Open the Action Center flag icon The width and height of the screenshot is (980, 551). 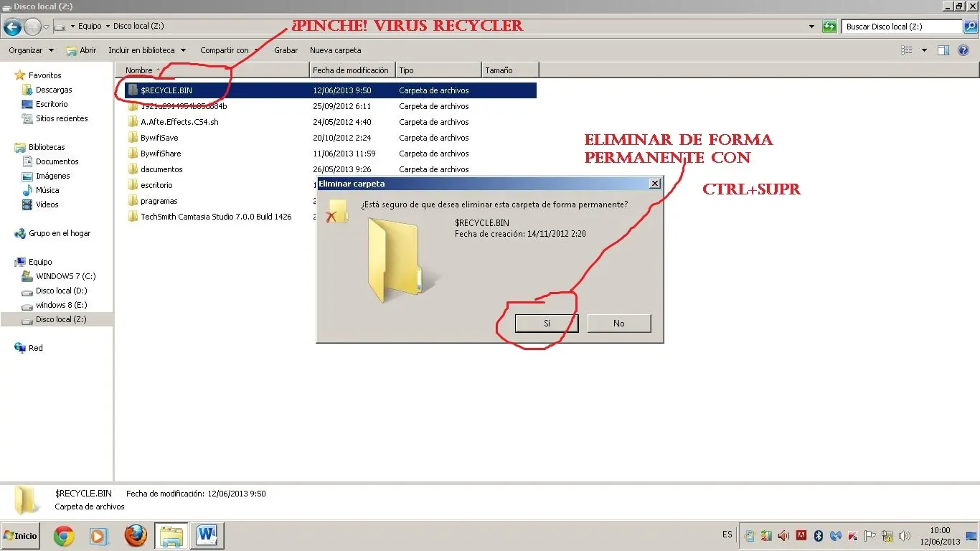coord(870,535)
